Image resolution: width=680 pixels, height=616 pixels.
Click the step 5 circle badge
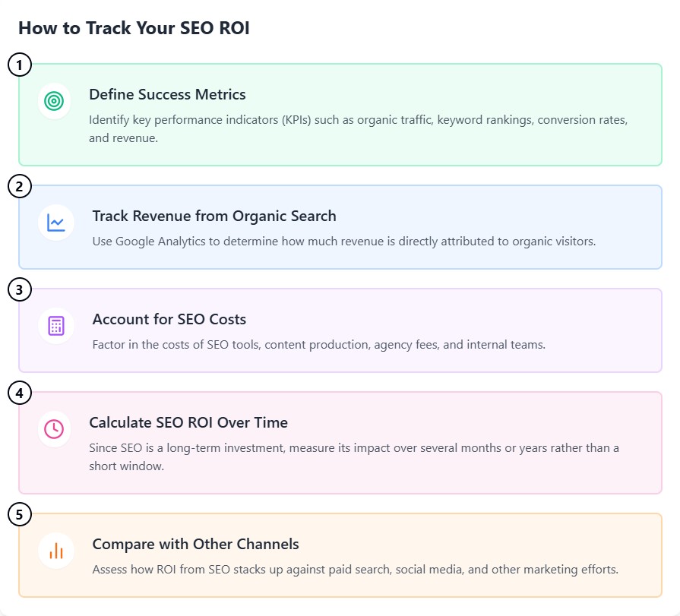(x=20, y=514)
